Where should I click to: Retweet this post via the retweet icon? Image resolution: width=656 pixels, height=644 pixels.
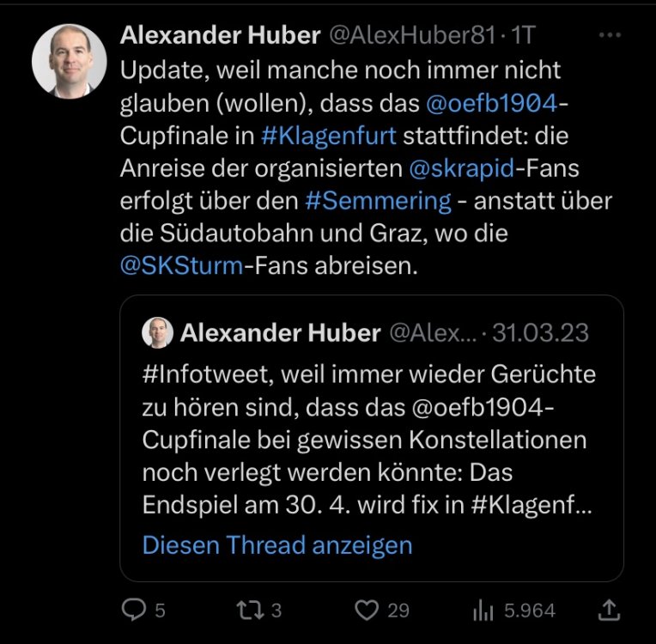tap(247, 610)
